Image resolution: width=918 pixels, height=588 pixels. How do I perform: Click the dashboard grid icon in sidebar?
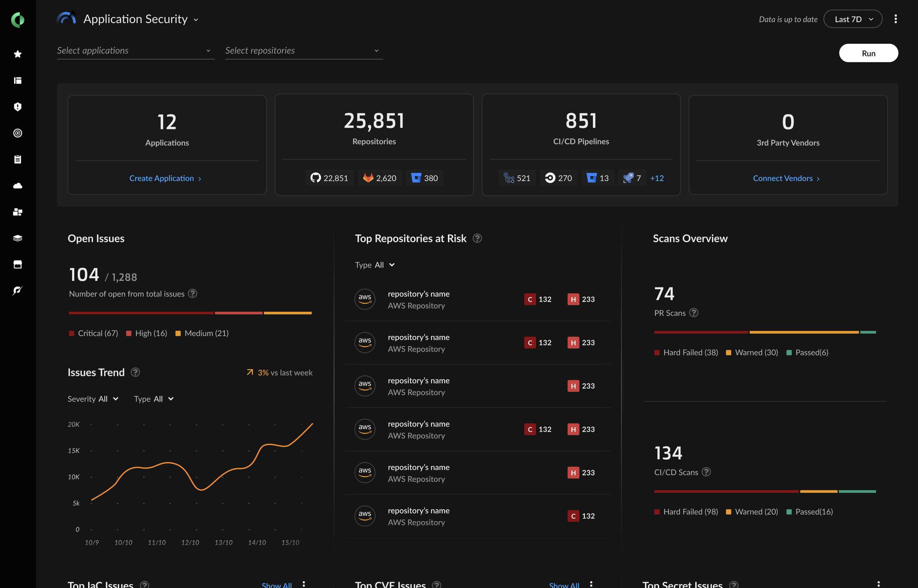(x=18, y=212)
